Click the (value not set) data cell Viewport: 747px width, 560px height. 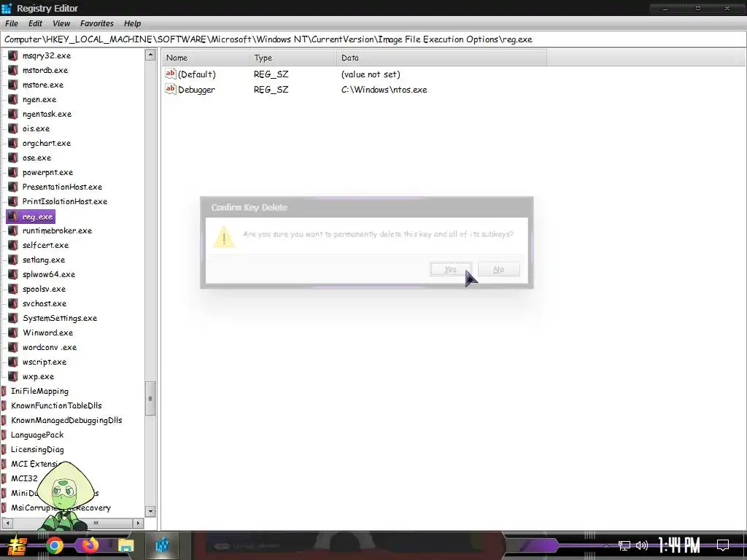370,74
